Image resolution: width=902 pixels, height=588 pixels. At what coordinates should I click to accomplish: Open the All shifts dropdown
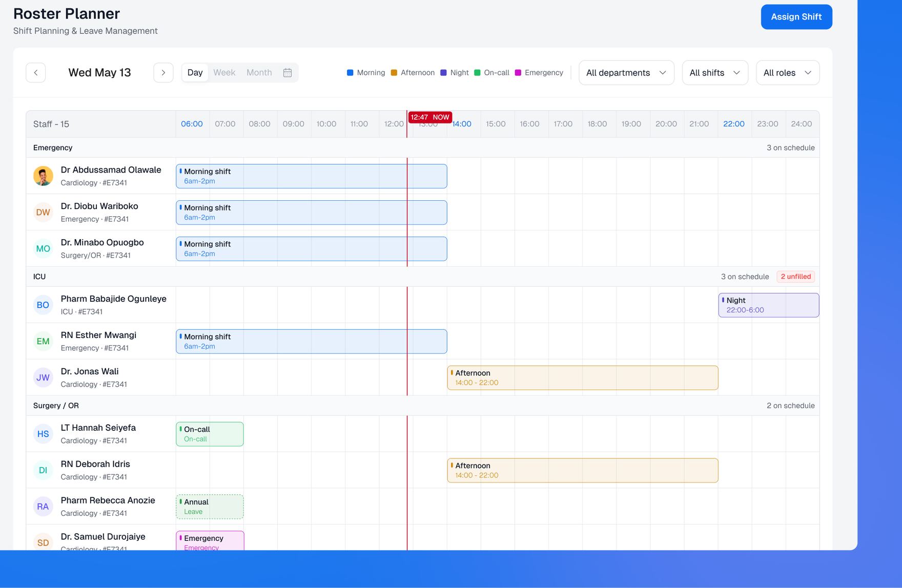point(715,73)
